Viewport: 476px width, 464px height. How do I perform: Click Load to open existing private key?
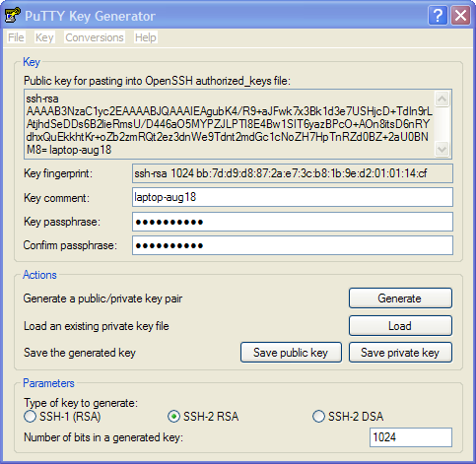tap(400, 326)
